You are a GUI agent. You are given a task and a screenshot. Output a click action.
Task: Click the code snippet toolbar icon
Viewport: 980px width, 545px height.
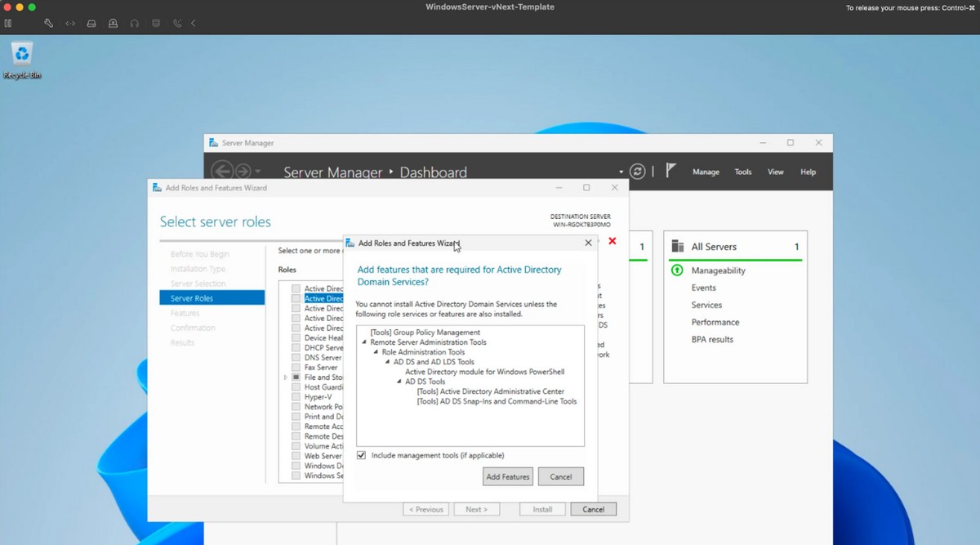coord(70,23)
